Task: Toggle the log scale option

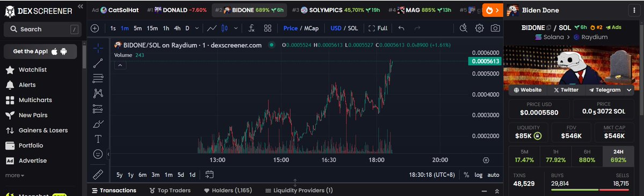Action: [x=478, y=175]
